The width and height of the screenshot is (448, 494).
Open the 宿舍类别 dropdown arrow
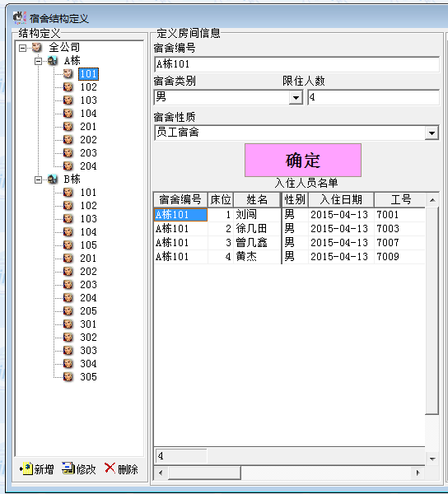click(296, 97)
